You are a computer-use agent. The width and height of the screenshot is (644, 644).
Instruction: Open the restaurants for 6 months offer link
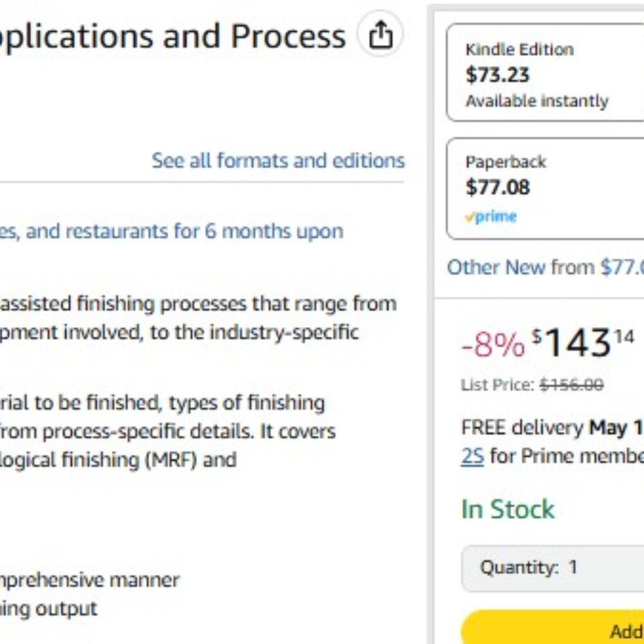[x=172, y=231]
